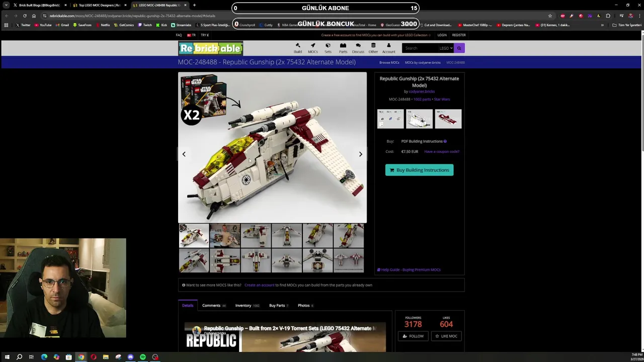Open Chrome three-dot menu
Image resolution: width=644 pixels, height=362 pixels.
tap(639, 16)
